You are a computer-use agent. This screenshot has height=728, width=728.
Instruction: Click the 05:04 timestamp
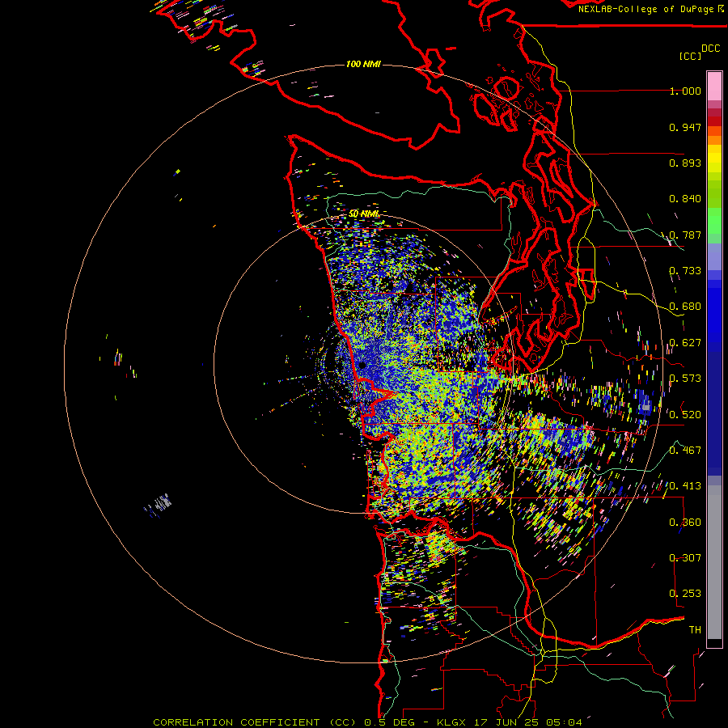[x=564, y=722]
